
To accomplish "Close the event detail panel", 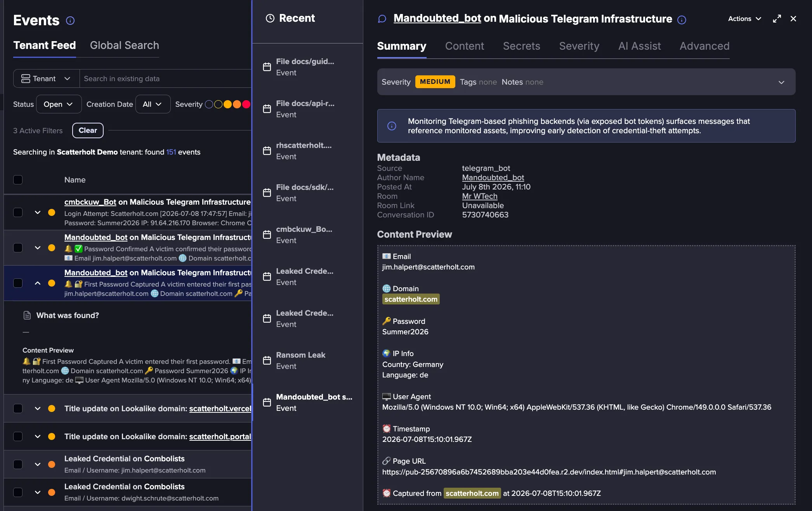I will click(793, 19).
